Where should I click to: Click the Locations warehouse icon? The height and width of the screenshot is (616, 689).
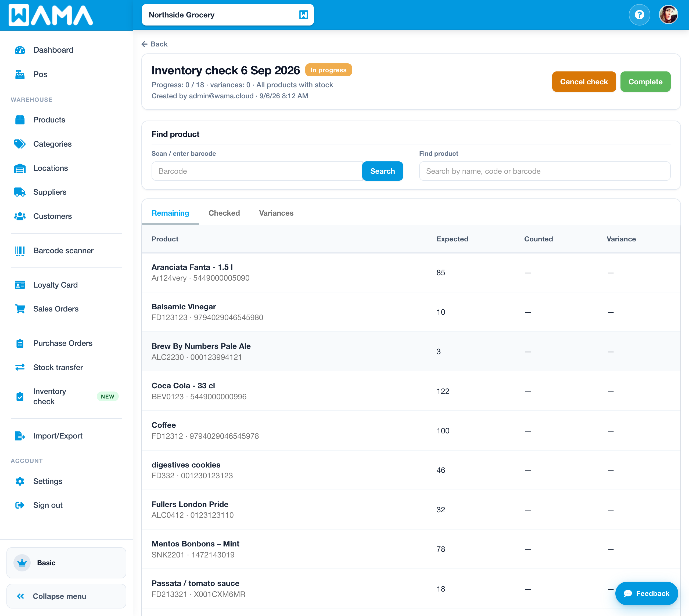click(20, 168)
